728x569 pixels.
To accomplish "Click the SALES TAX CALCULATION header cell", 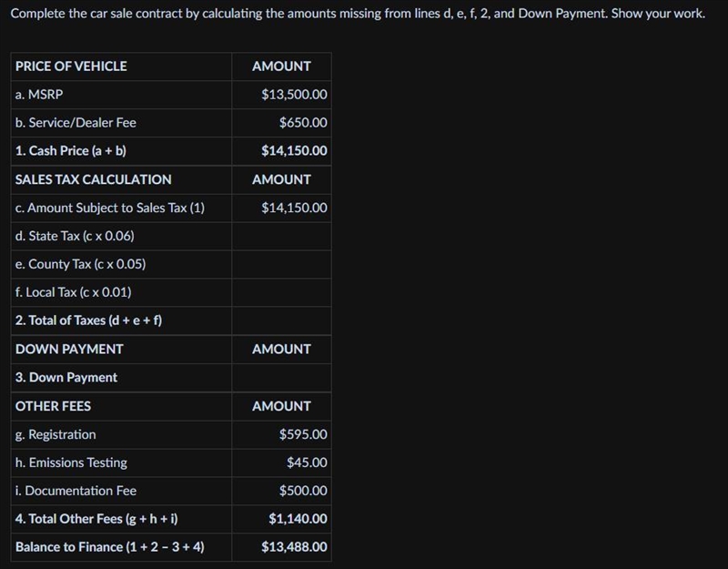I will click(121, 179).
